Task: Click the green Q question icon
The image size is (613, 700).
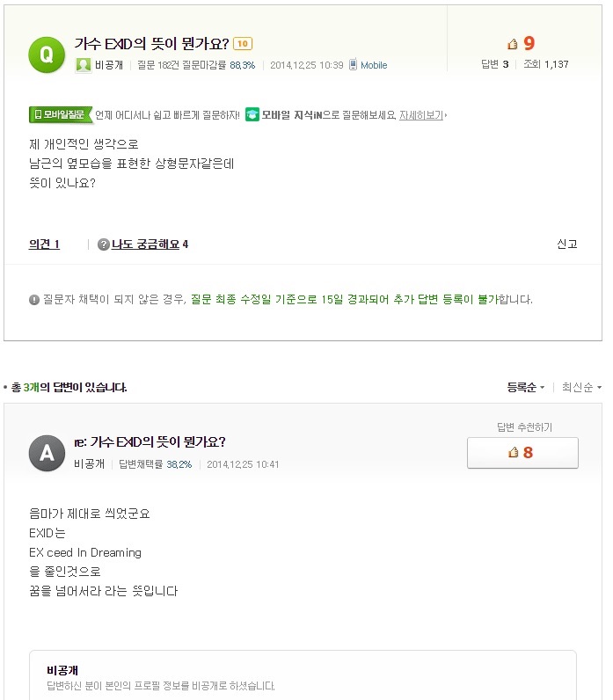Action: coord(47,55)
